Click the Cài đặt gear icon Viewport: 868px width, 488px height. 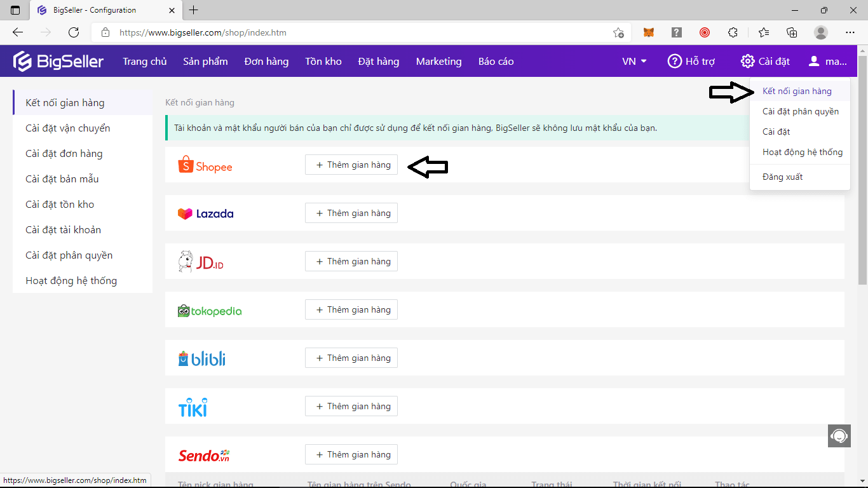(747, 62)
